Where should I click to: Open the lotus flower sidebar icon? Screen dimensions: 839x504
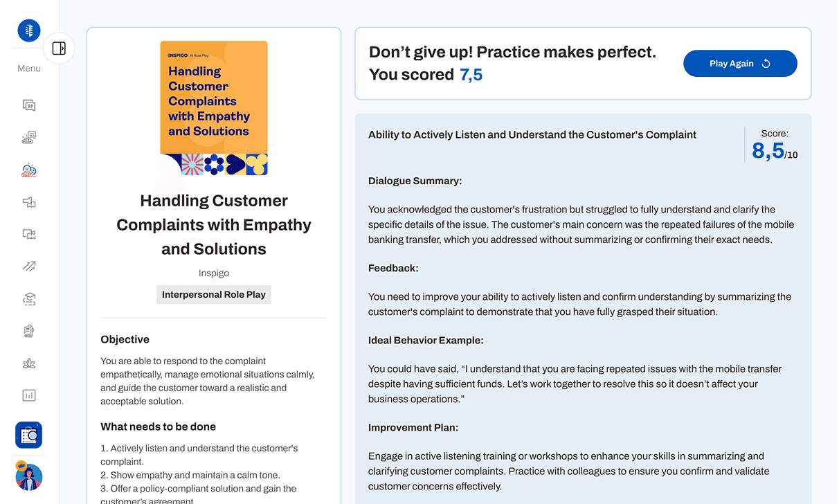pos(29,363)
